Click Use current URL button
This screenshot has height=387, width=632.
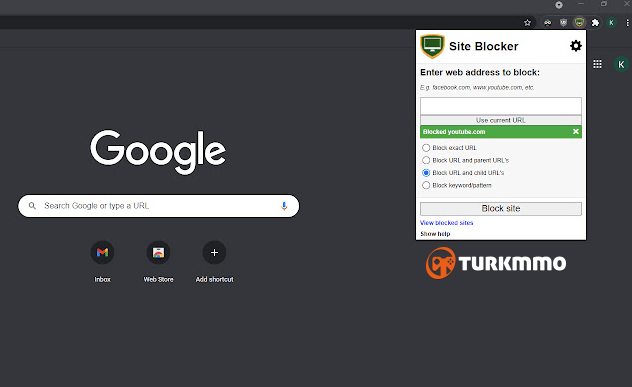(501, 120)
